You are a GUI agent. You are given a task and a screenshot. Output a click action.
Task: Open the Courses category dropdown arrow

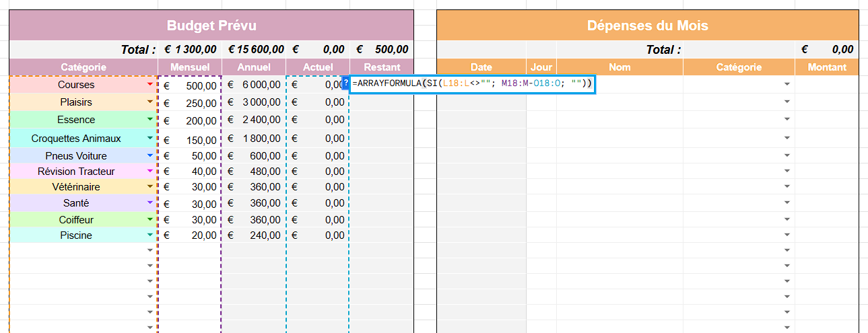click(150, 85)
